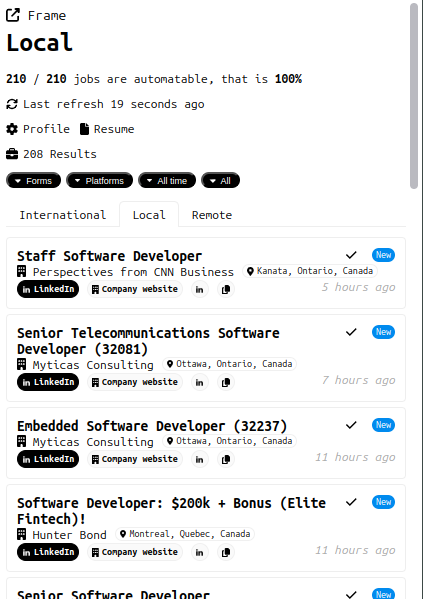
Task: Click copy icon on Senior Telecommunications card
Action: 226,382
